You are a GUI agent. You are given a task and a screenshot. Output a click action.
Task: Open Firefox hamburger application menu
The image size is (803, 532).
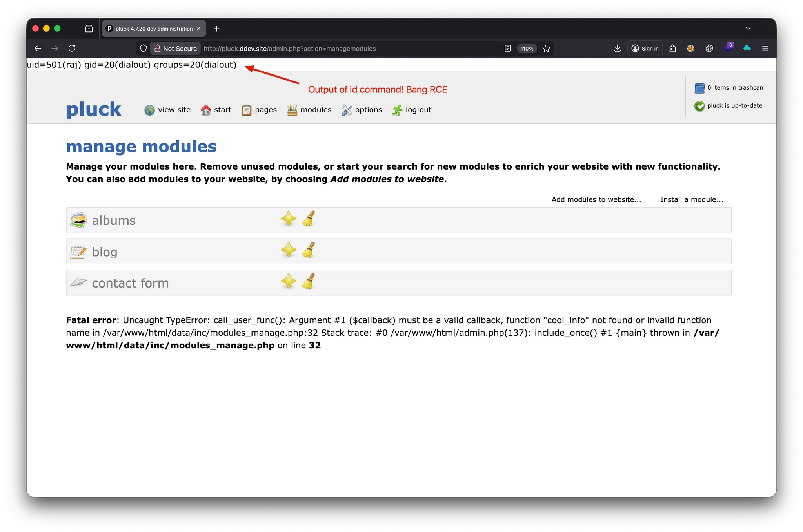coord(765,48)
